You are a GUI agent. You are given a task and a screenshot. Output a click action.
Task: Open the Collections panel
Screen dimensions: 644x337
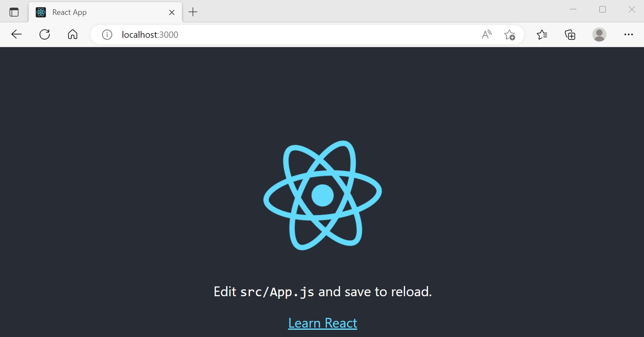click(x=570, y=35)
